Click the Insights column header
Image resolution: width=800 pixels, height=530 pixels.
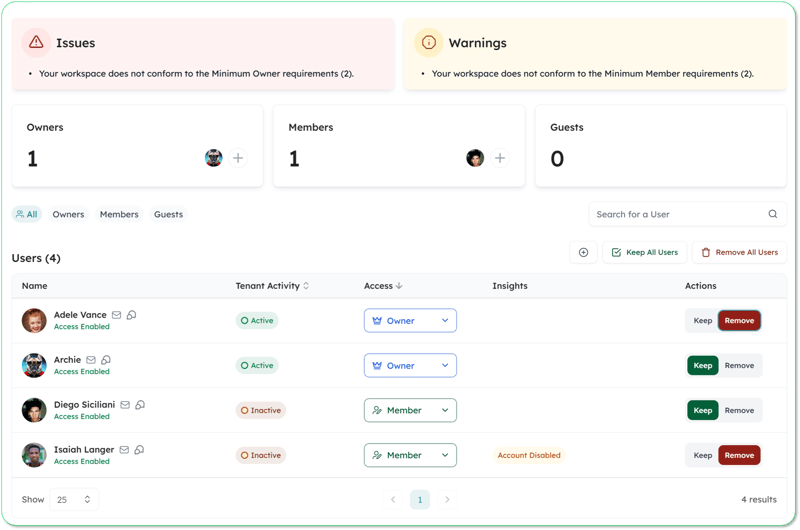coord(510,286)
